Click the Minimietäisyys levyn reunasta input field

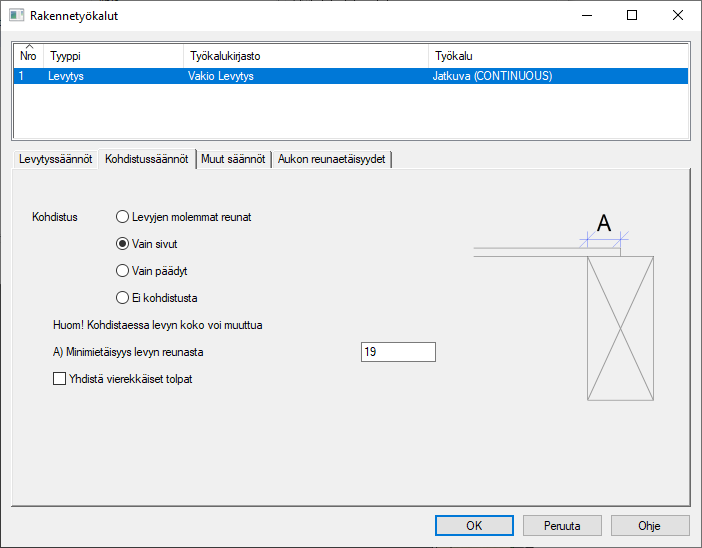[397, 352]
